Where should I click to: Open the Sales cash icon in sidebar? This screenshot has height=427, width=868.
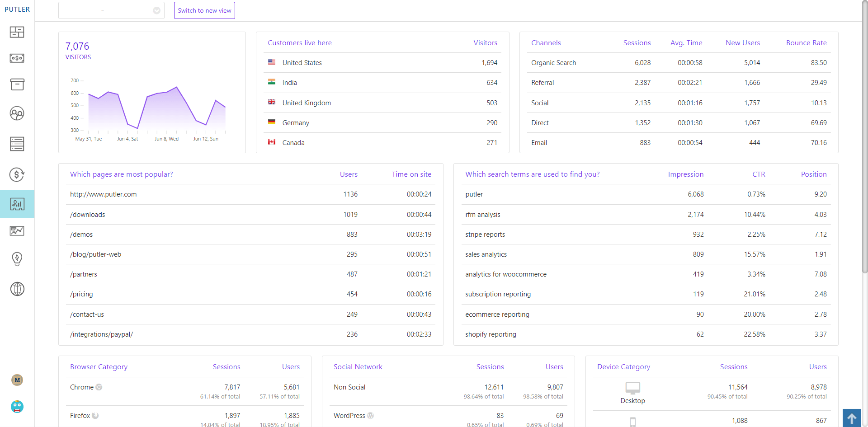pyautogui.click(x=17, y=58)
